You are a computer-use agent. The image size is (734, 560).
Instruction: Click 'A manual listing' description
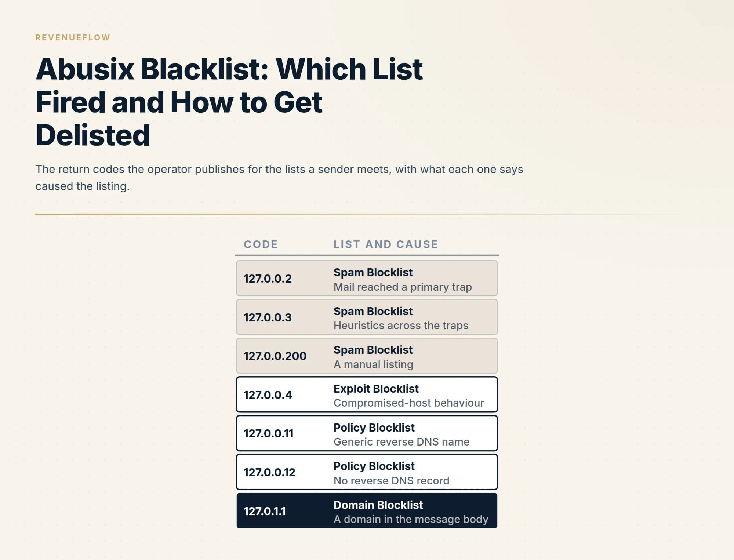373,364
